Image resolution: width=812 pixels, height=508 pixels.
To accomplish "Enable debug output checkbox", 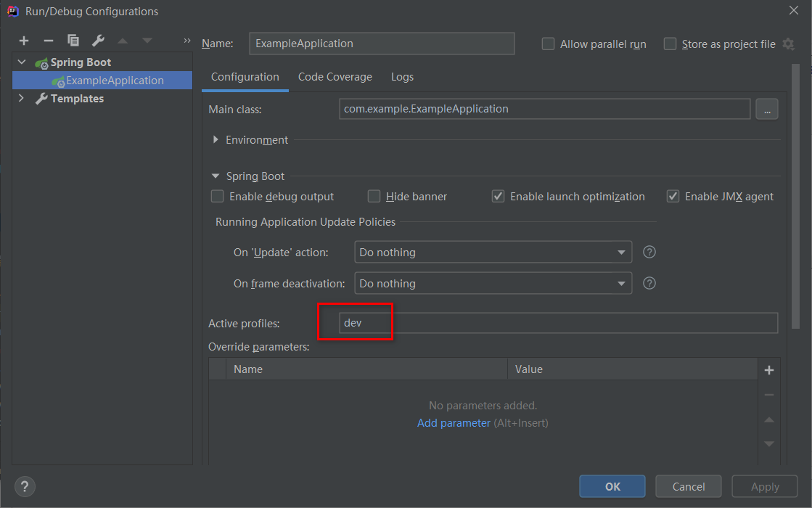I will coord(217,196).
